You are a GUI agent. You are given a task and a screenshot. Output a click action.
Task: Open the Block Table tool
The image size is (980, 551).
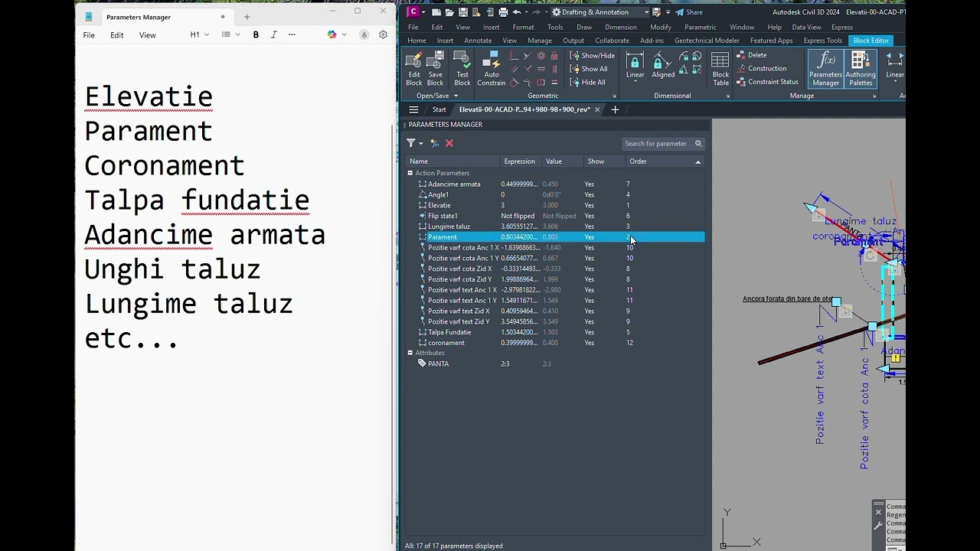pyautogui.click(x=720, y=69)
